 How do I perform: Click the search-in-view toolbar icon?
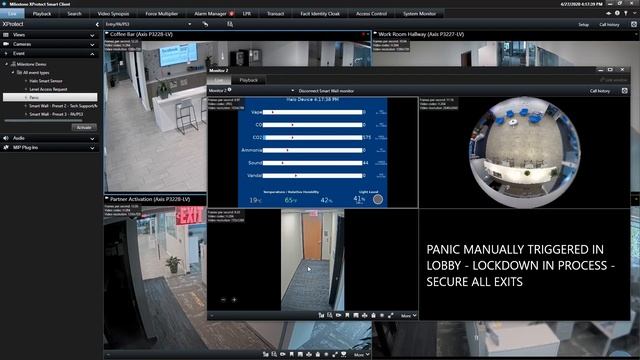tap(230, 24)
